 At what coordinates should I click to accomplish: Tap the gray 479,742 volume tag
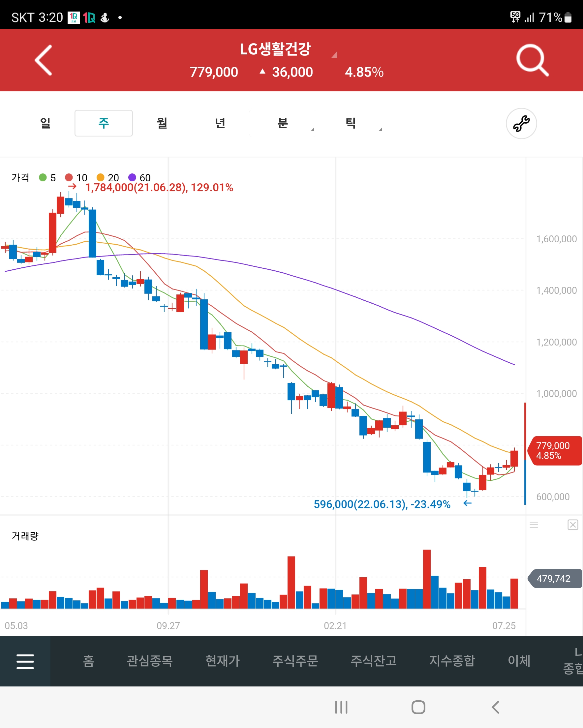tap(555, 578)
